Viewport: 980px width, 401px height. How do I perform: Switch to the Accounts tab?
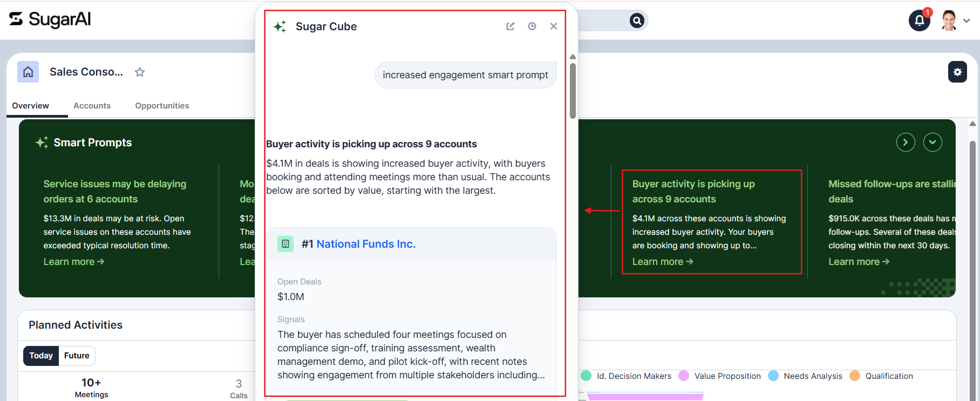pyautogui.click(x=92, y=106)
